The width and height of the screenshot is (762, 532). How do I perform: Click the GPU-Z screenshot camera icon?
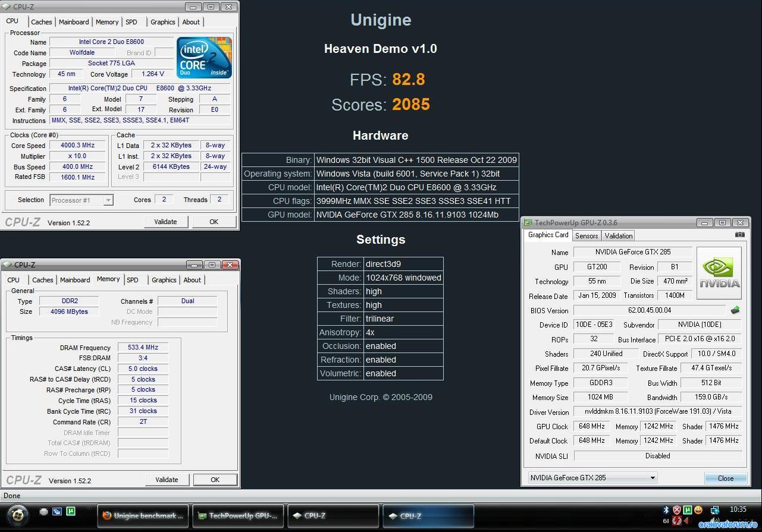coord(739,235)
